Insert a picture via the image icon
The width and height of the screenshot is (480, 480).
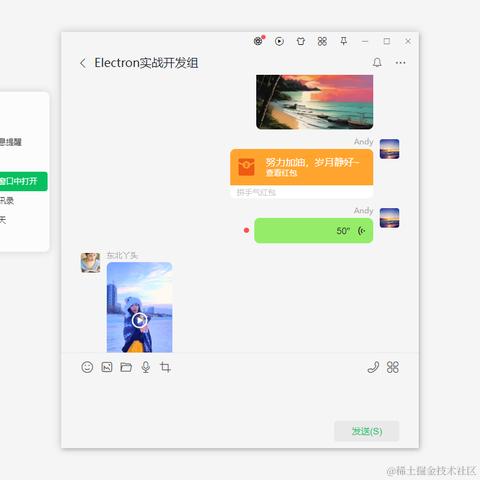(x=107, y=367)
